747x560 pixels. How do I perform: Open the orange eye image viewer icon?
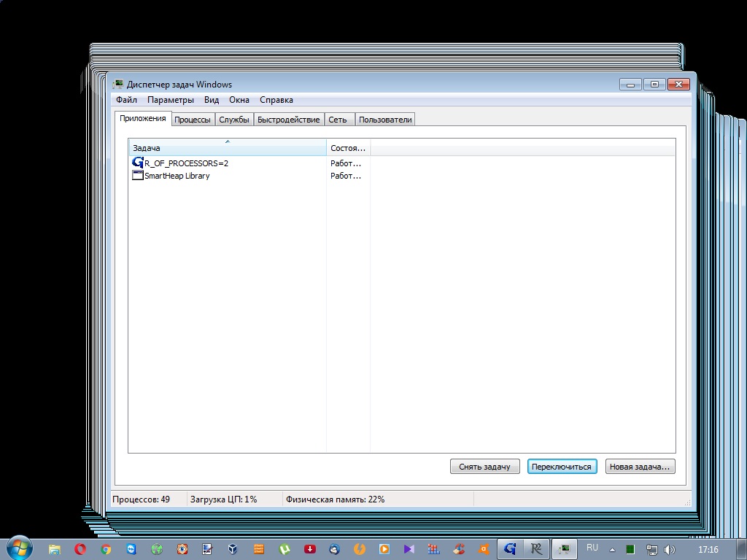point(182,549)
